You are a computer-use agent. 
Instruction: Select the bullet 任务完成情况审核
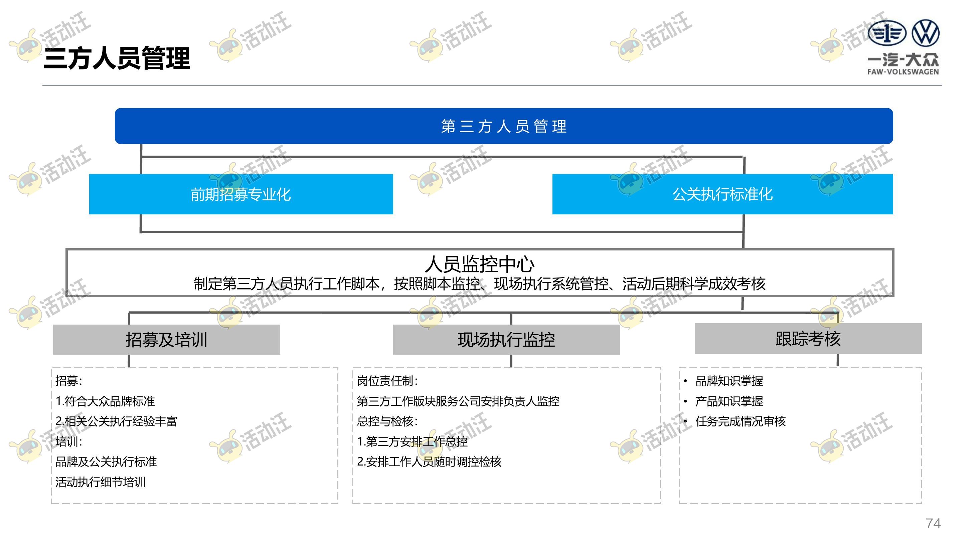click(740, 421)
